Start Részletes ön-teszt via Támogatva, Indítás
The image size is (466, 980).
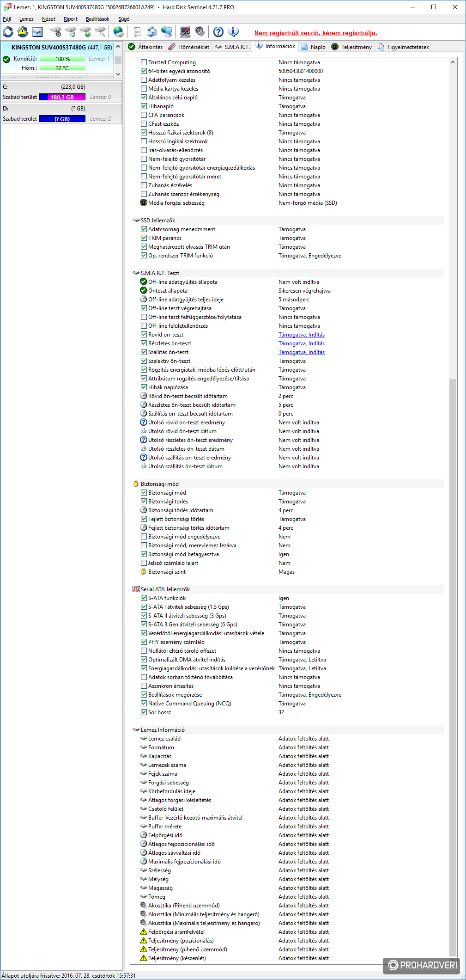[x=302, y=343]
